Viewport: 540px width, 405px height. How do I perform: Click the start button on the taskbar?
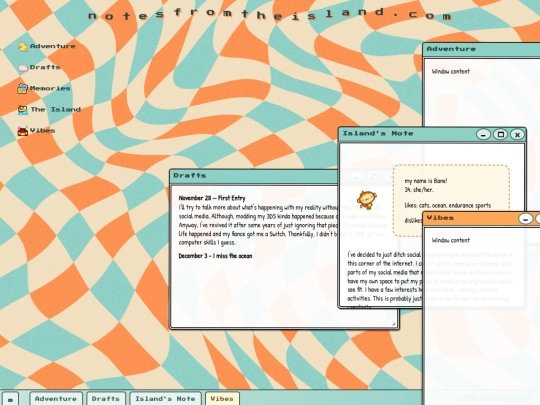point(10,399)
